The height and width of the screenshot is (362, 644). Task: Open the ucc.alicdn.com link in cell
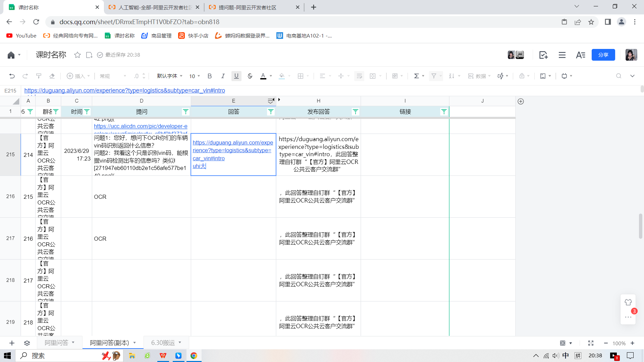tap(141, 126)
